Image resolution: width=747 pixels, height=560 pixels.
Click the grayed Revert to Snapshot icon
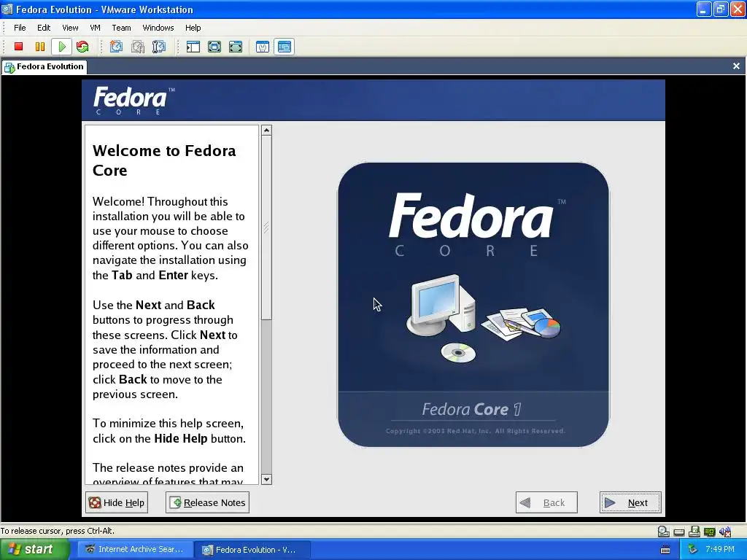pos(138,47)
